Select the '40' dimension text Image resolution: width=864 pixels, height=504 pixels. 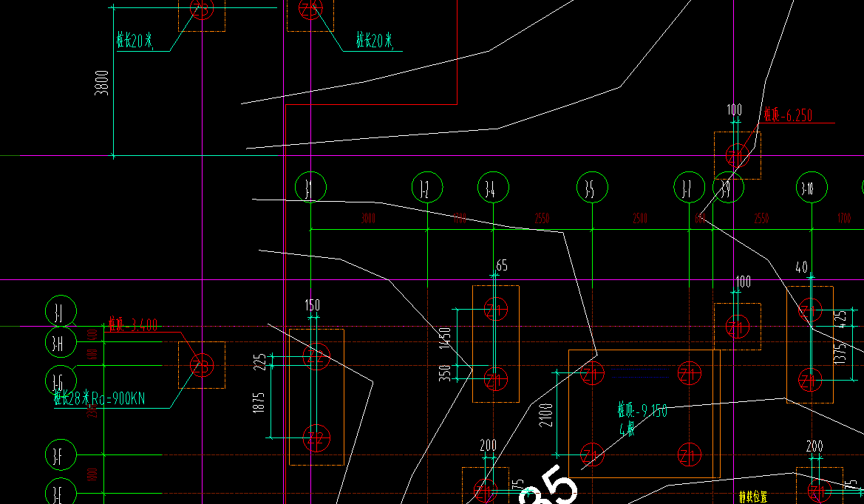coord(802,268)
